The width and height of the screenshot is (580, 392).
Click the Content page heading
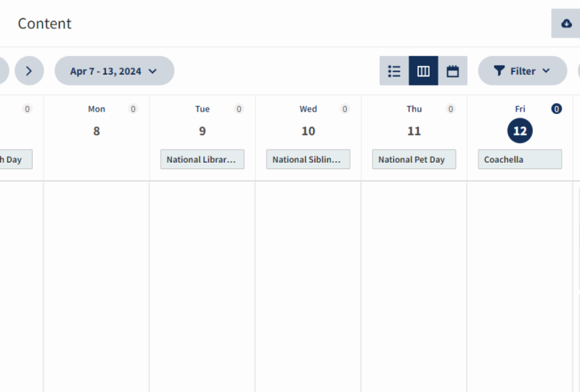coord(45,24)
